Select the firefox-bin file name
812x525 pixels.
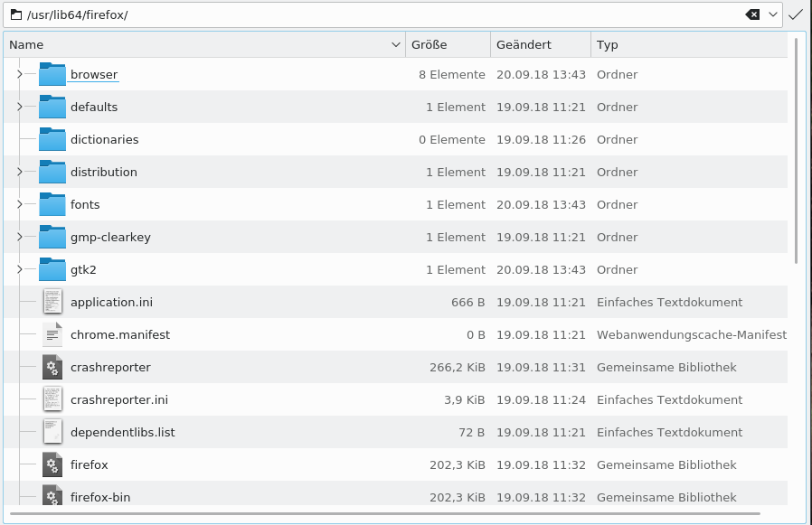coord(100,497)
